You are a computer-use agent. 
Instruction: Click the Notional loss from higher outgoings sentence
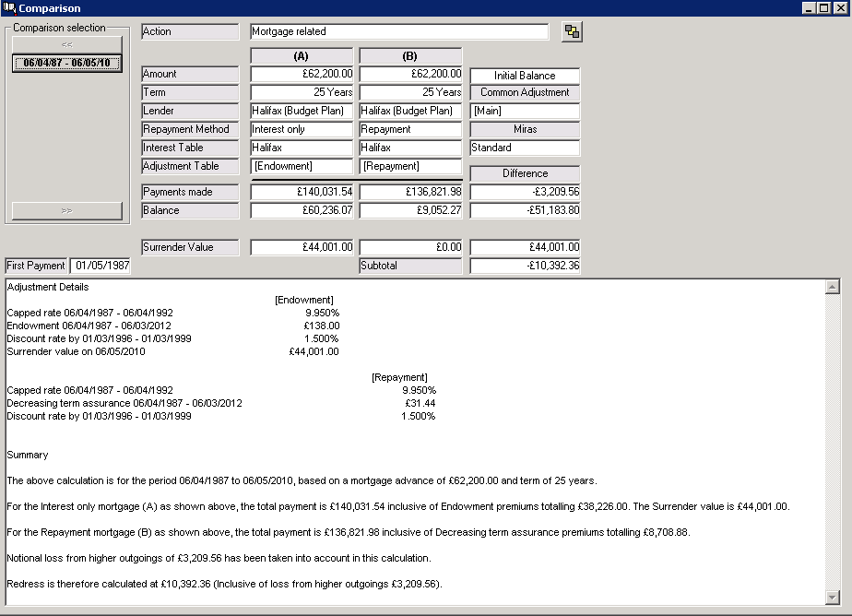click(x=219, y=559)
